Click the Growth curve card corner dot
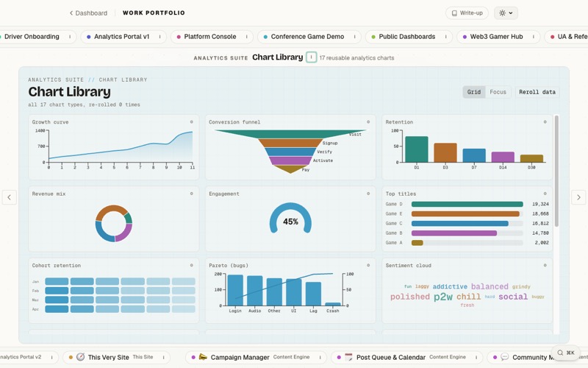Viewport: 588px width, 368px height. 191,122
